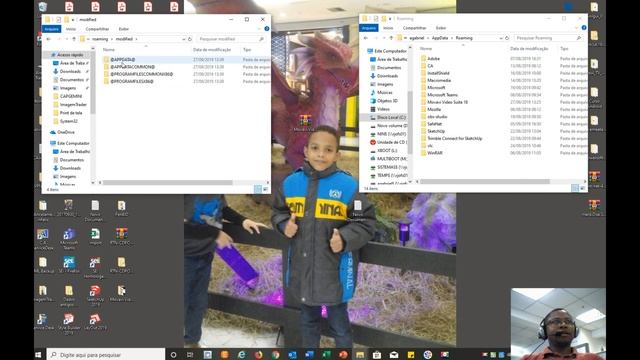Open the Início tab in modified window
The width and height of the screenshot is (640, 360).
[x=71, y=29]
